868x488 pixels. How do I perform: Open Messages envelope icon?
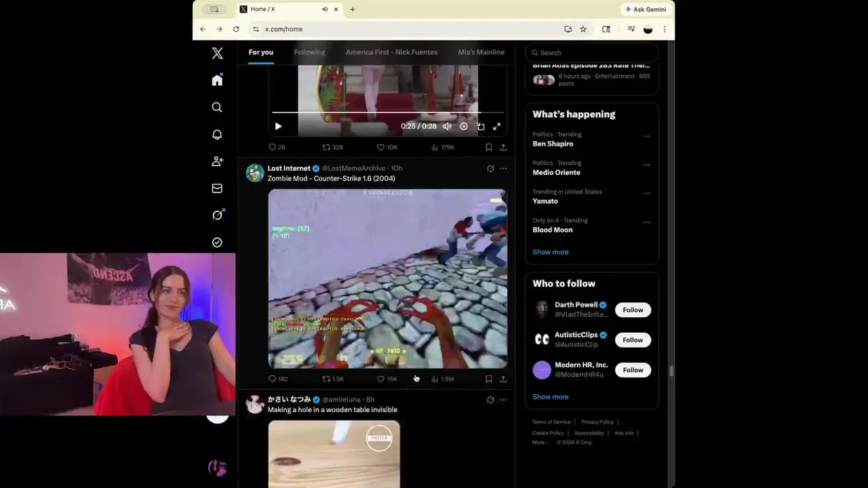click(217, 188)
